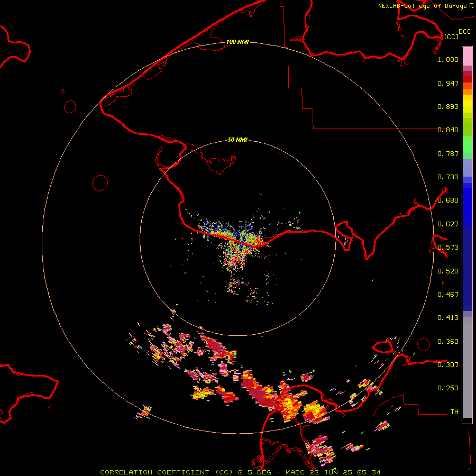Click the 0.467 value on the legend
Viewport: 476px width, 476px height.
(x=448, y=295)
